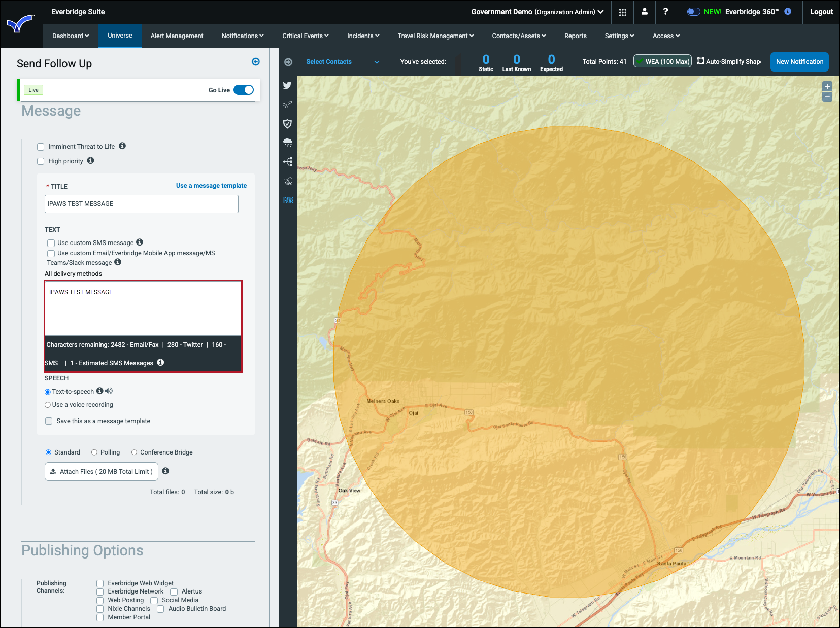Expand Travel Risk Management menu
Image resolution: width=840 pixels, height=628 pixels.
tap(435, 36)
